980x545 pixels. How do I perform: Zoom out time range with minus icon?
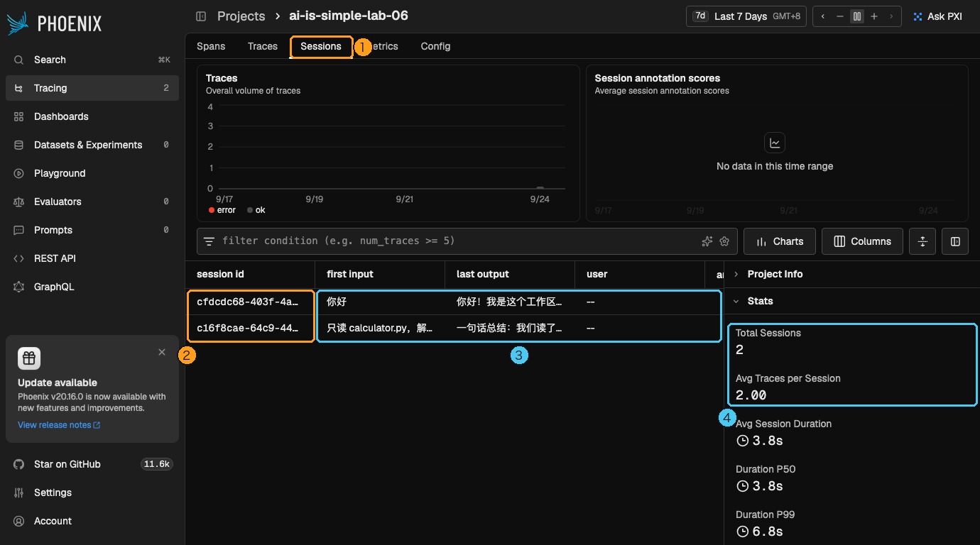[840, 16]
